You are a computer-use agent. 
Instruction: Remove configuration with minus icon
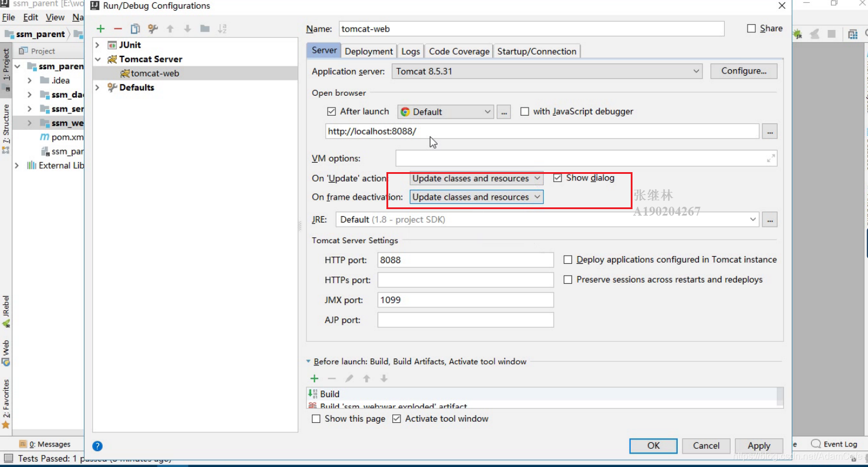pyautogui.click(x=118, y=29)
